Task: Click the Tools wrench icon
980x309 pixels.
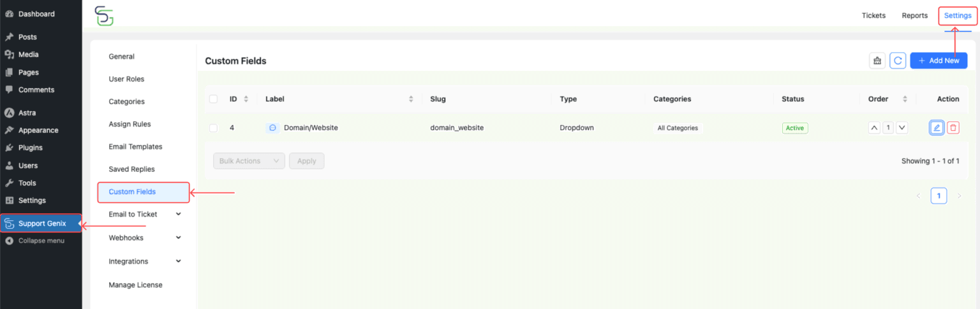Action: (10, 183)
